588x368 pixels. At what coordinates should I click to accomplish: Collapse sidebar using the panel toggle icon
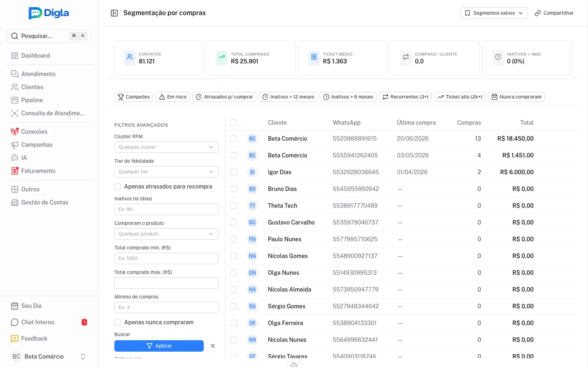pyautogui.click(x=114, y=13)
